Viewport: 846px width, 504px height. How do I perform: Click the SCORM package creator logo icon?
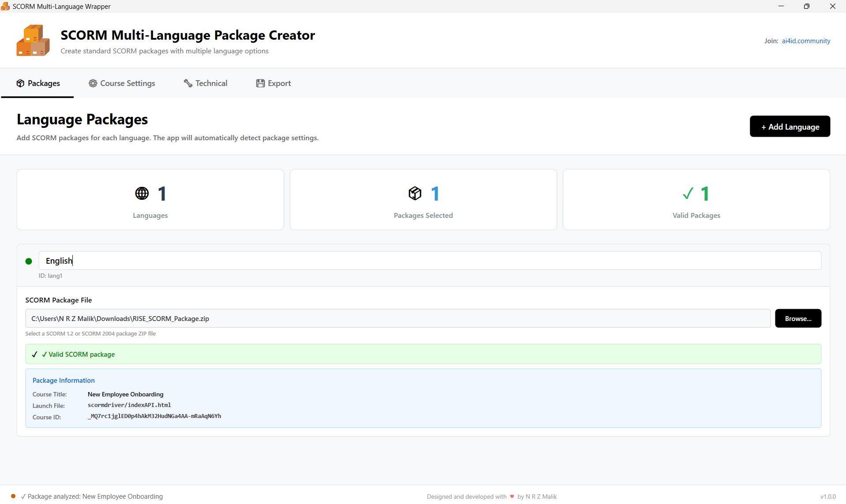click(x=32, y=40)
